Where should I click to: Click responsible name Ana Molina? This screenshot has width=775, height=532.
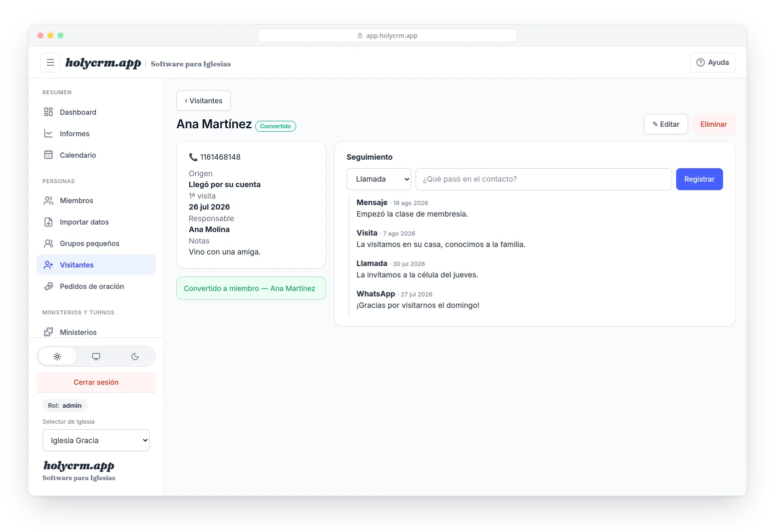(x=209, y=229)
